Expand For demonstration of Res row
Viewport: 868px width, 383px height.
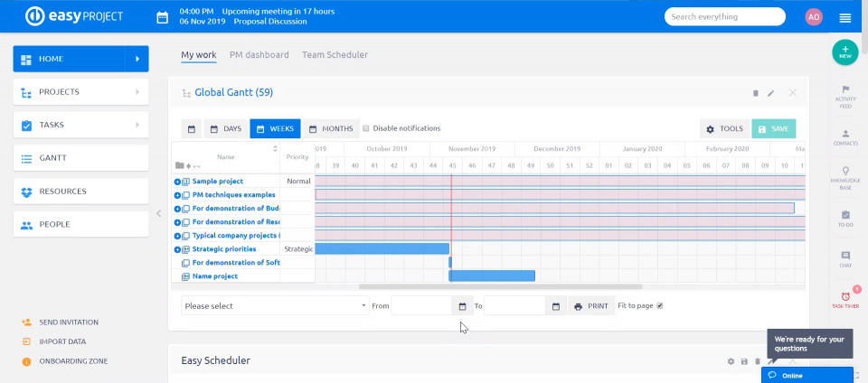pyautogui.click(x=178, y=223)
